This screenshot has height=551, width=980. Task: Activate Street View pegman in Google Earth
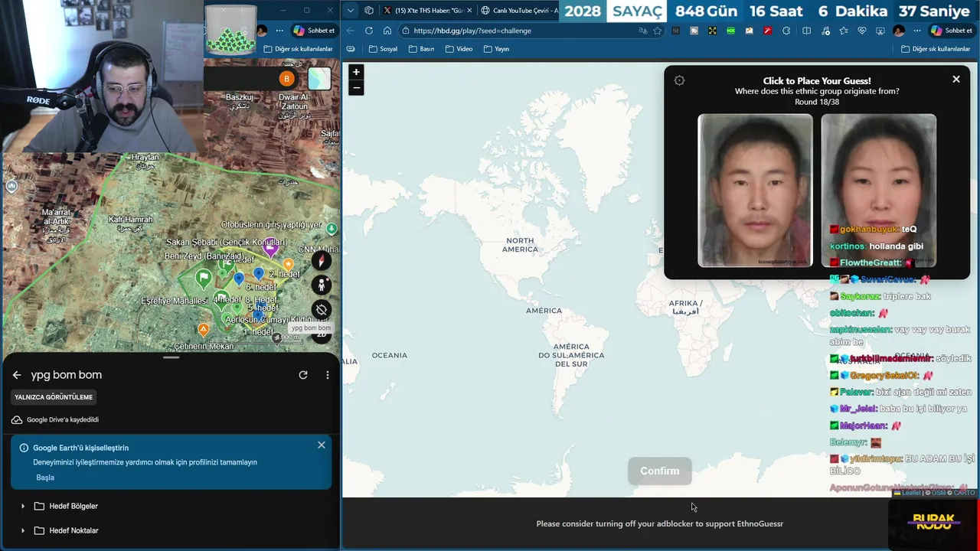pos(322,285)
